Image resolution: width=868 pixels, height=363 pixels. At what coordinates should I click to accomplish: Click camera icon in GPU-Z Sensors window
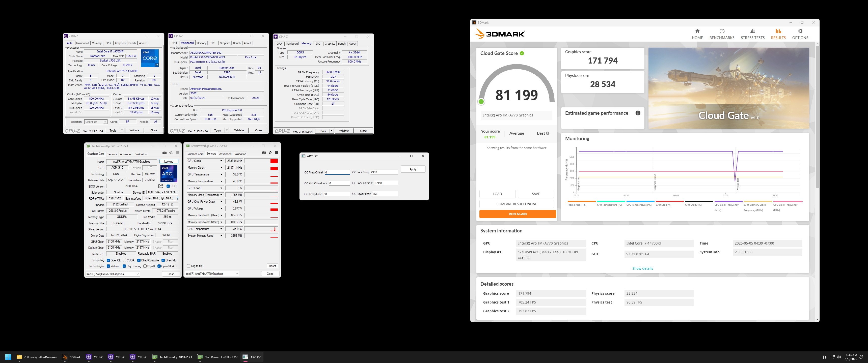point(263,153)
